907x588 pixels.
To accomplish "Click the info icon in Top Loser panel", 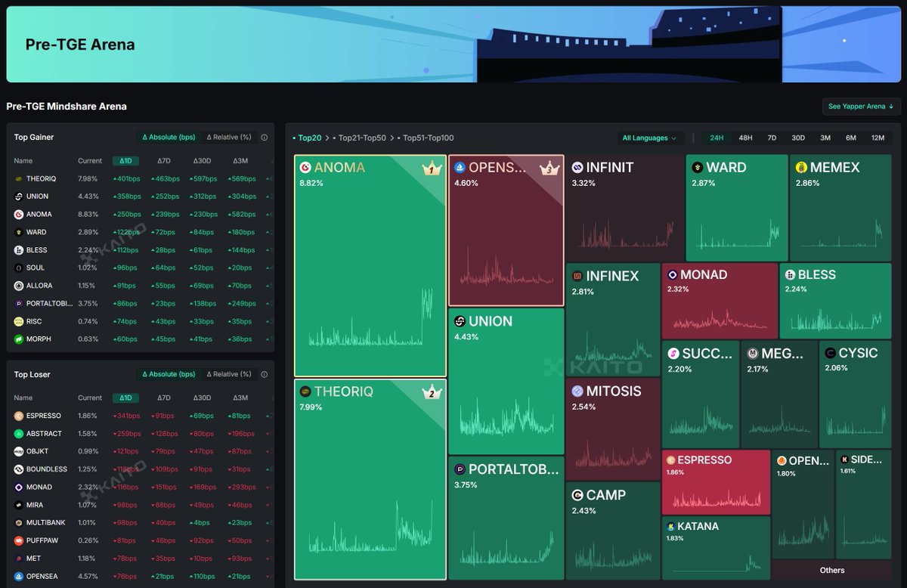I will click(264, 374).
